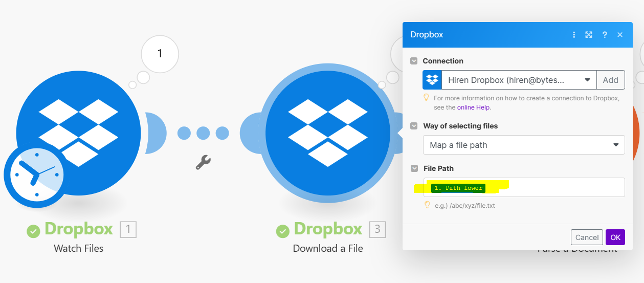
Task: Click the module number 3 badge
Action: pyautogui.click(x=377, y=229)
